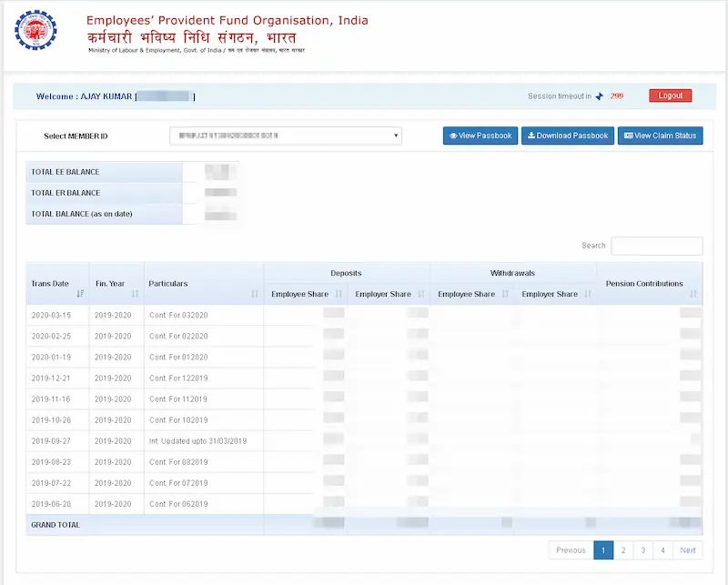Image resolution: width=728 pixels, height=585 pixels.
Task: Go to the Next page
Action: click(x=687, y=550)
